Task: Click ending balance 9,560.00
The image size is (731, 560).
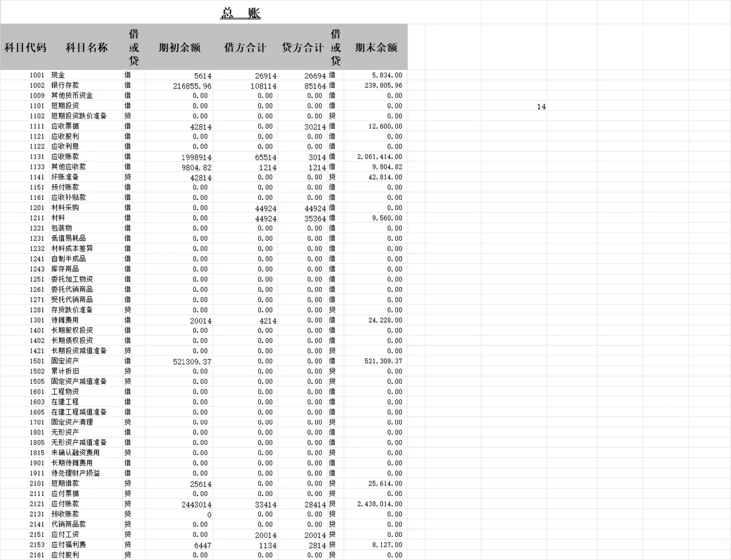Action: tap(387, 218)
